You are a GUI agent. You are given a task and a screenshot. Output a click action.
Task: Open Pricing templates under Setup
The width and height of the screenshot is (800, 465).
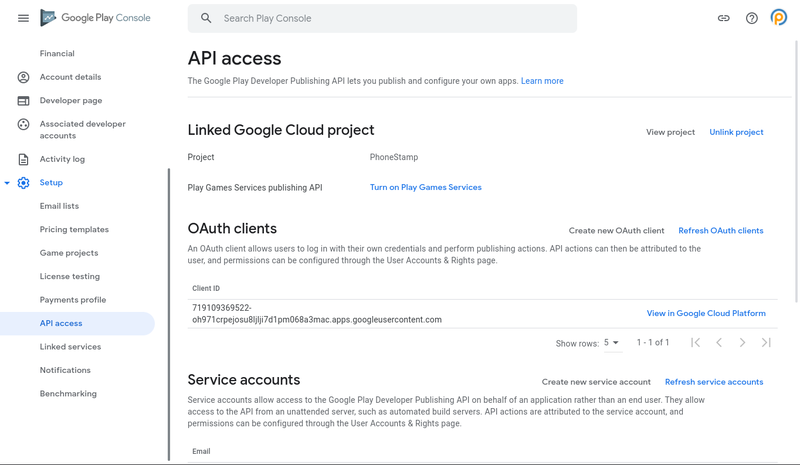(x=74, y=230)
